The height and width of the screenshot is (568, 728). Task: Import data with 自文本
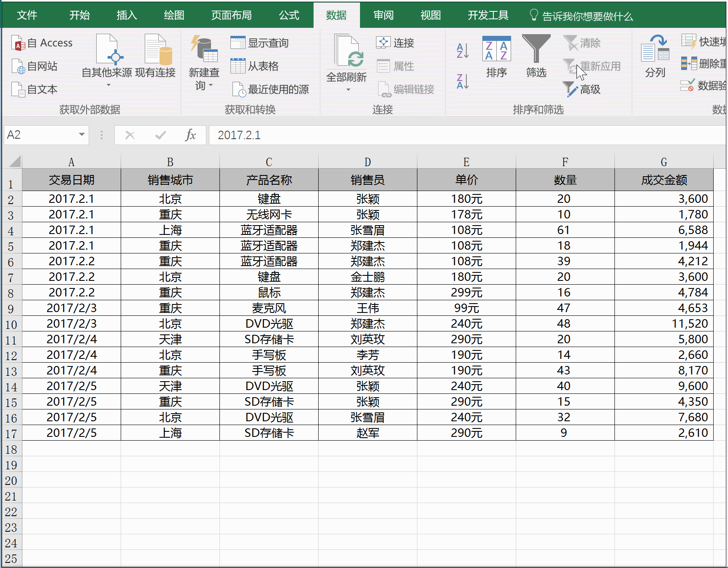[x=35, y=89]
